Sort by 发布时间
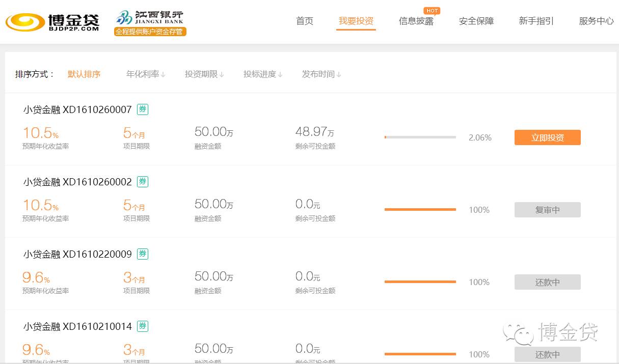The width and height of the screenshot is (619, 364). click(x=321, y=74)
